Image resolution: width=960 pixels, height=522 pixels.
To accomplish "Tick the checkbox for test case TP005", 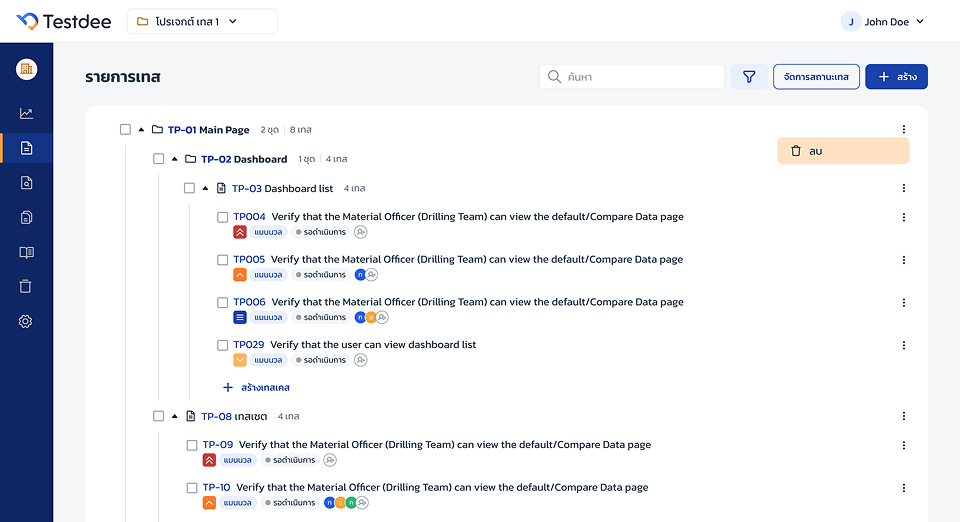I will pyautogui.click(x=223, y=260).
